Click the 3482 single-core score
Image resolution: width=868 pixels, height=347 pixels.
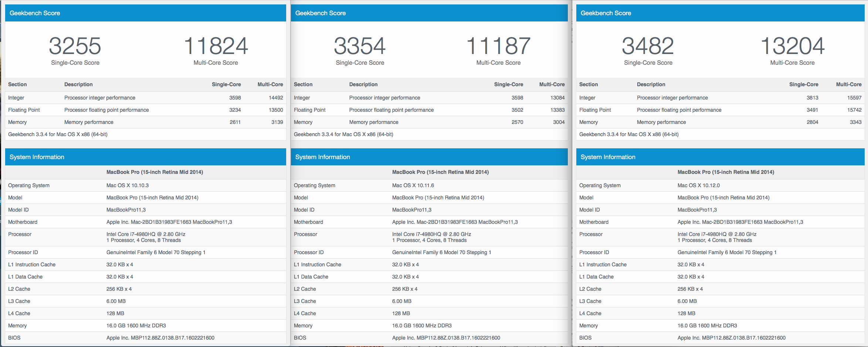point(648,46)
